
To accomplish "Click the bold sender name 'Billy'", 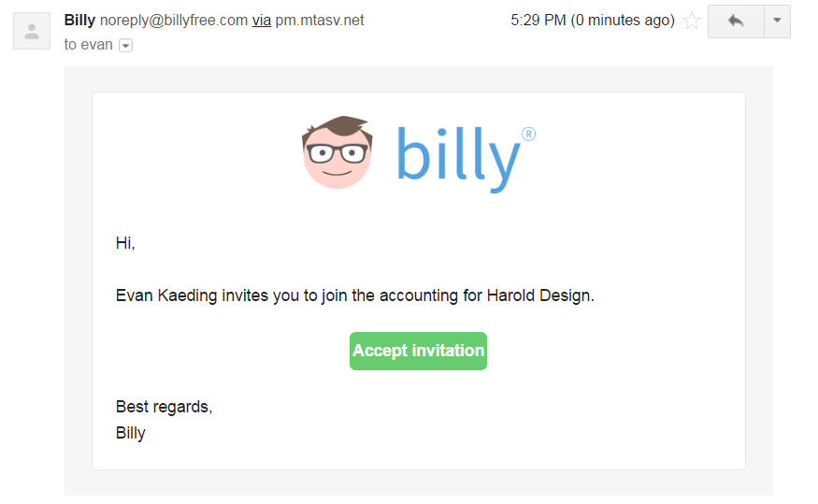I will pos(79,20).
